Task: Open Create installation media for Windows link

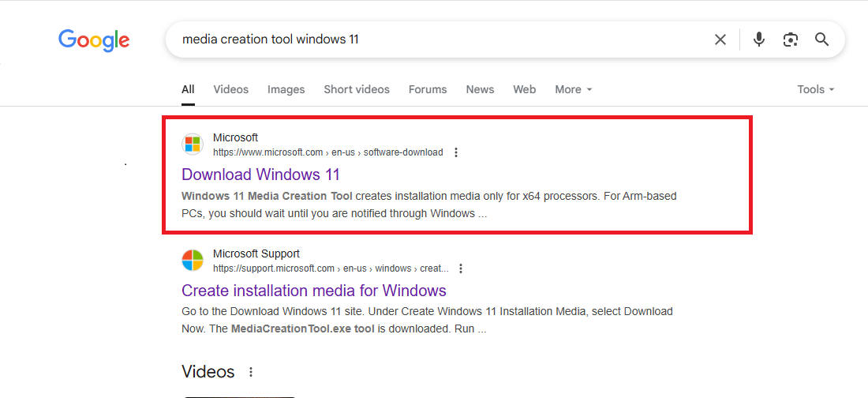Action: [314, 291]
